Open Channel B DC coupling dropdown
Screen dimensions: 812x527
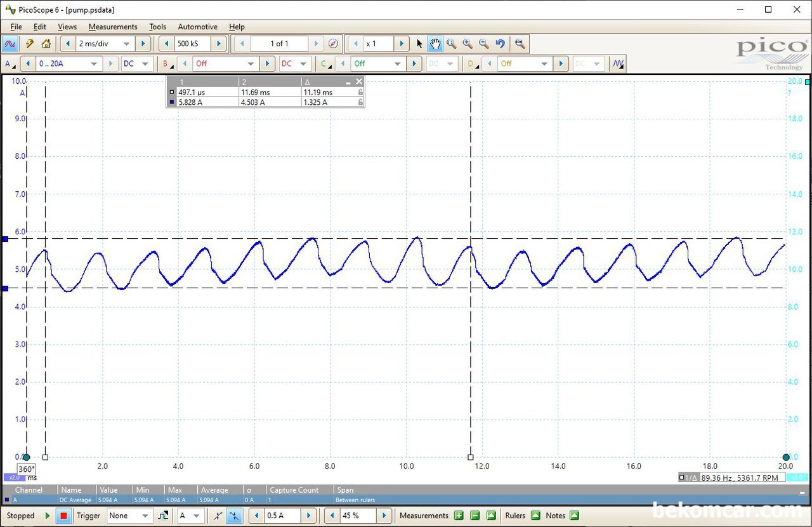[x=295, y=63]
